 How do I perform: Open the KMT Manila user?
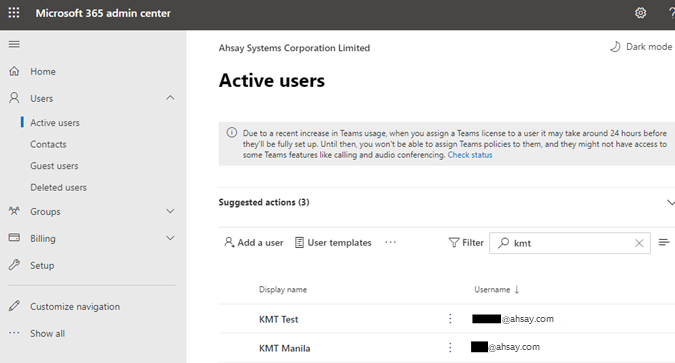285,348
